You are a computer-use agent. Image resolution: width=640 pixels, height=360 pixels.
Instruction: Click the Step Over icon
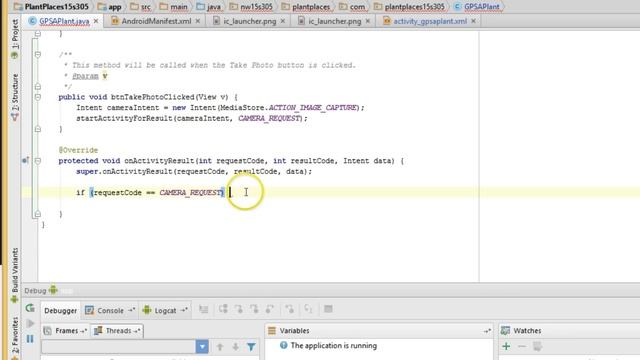coord(223,309)
